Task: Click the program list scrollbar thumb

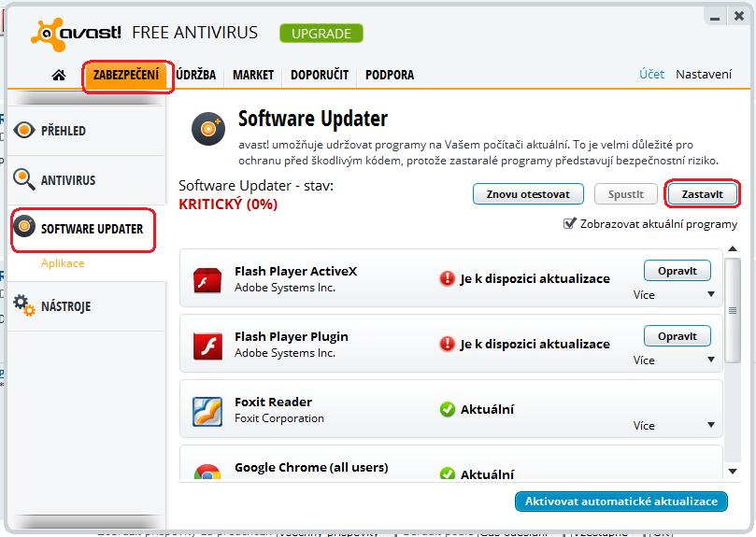Action: (x=733, y=310)
